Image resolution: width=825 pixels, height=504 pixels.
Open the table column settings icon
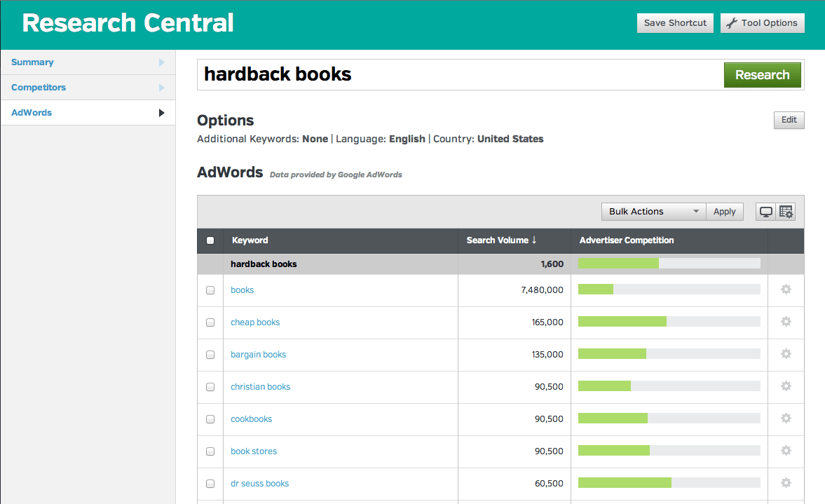(786, 212)
